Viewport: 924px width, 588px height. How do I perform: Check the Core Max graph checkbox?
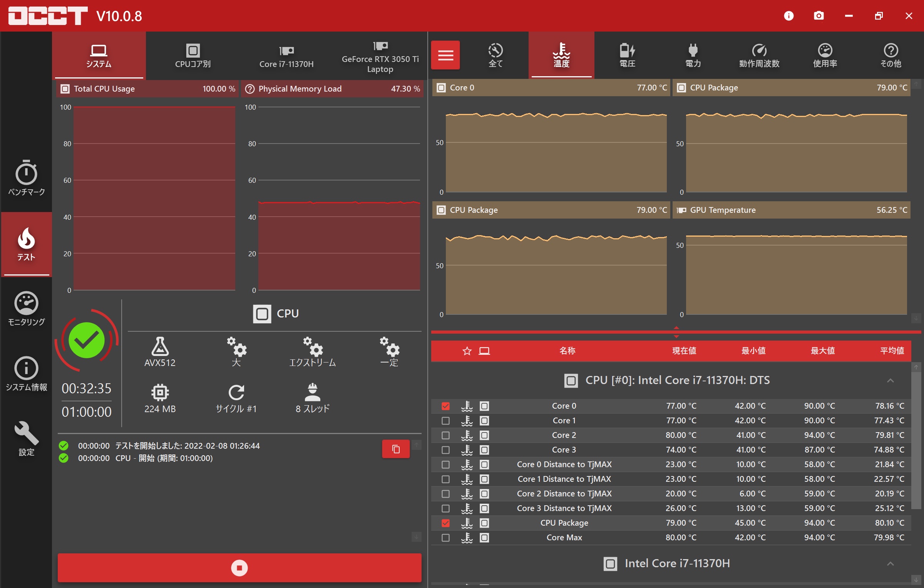pos(445,538)
